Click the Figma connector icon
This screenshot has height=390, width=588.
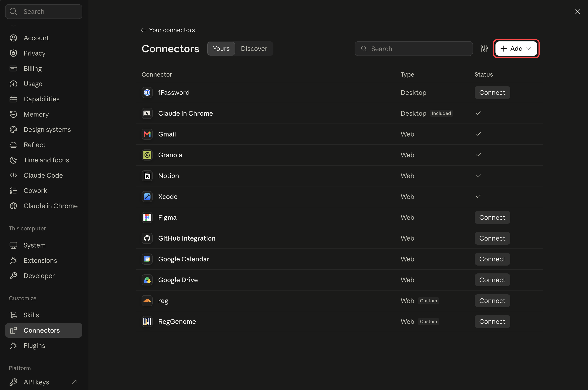(x=147, y=217)
